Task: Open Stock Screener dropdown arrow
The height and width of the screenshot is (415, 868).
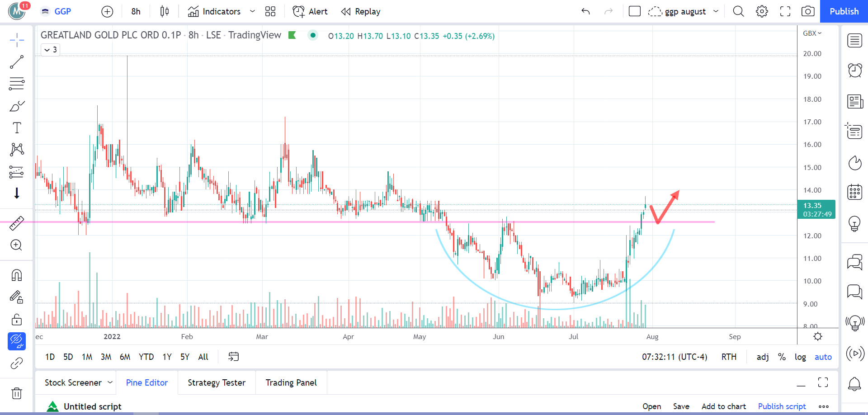Action: [x=110, y=382]
